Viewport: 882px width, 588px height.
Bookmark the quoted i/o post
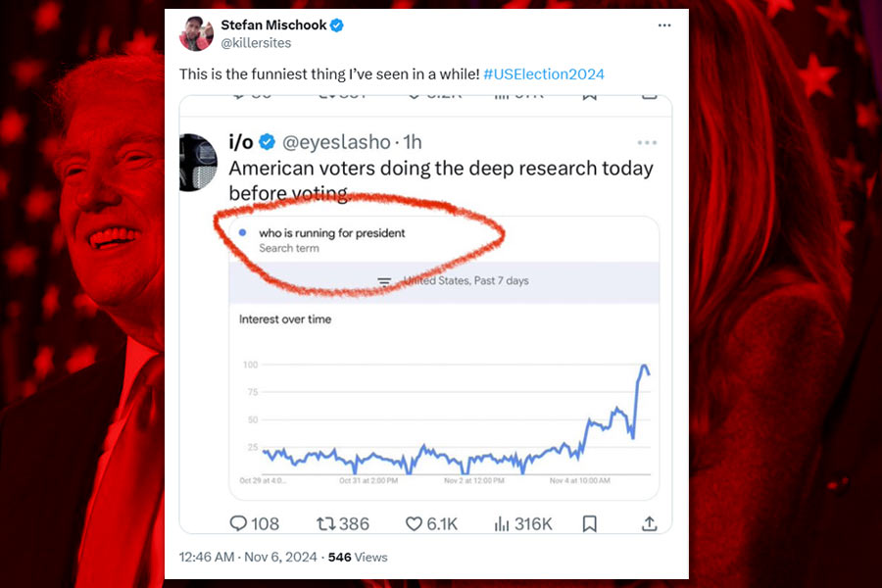click(589, 524)
